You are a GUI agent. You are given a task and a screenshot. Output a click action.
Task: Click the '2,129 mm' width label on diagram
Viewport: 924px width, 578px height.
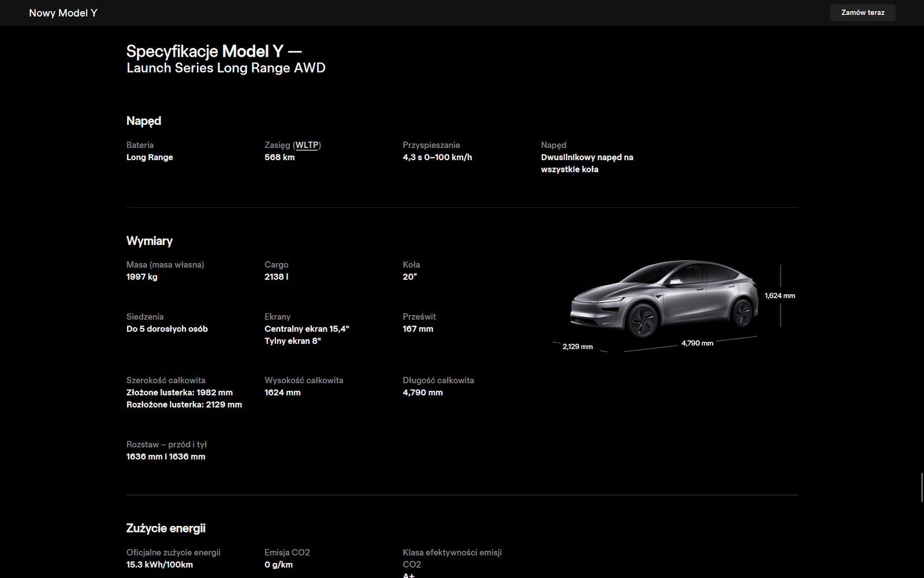[577, 347]
